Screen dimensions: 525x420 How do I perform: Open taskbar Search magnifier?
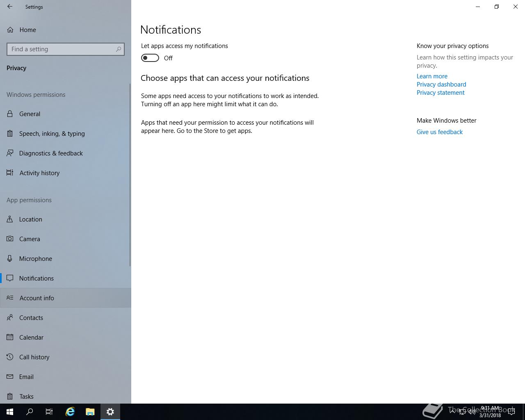click(x=30, y=412)
